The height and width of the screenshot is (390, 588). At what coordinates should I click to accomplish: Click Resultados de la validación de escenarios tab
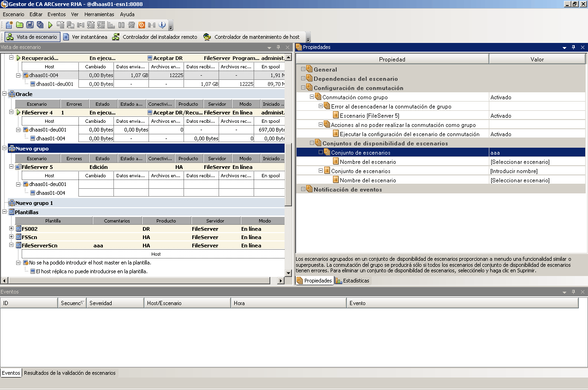[70, 373]
